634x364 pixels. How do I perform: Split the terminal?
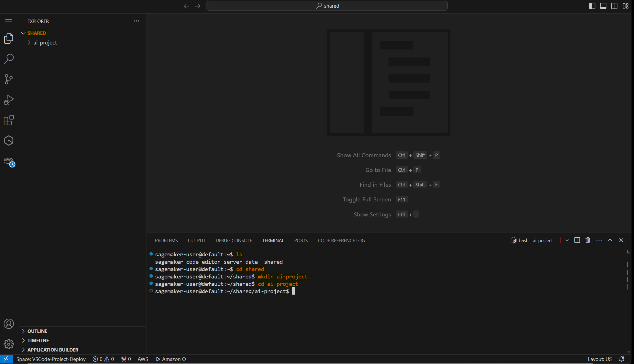pyautogui.click(x=577, y=240)
